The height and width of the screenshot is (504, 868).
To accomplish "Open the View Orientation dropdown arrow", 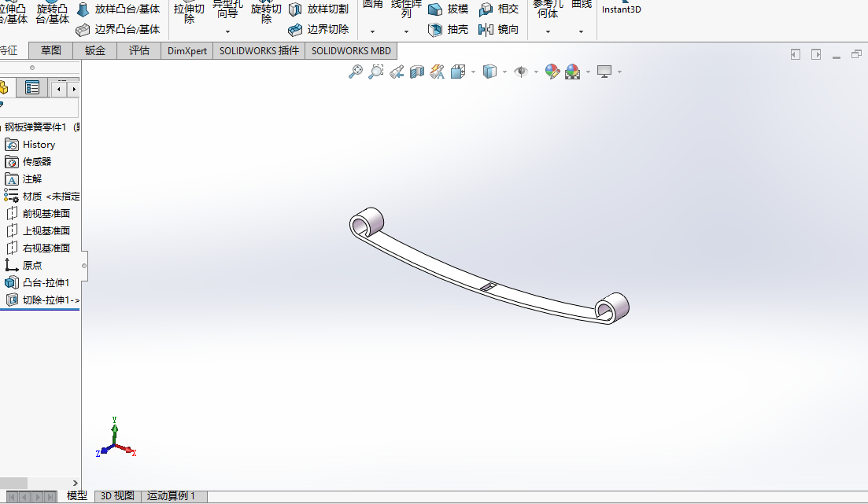I will click(x=473, y=72).
